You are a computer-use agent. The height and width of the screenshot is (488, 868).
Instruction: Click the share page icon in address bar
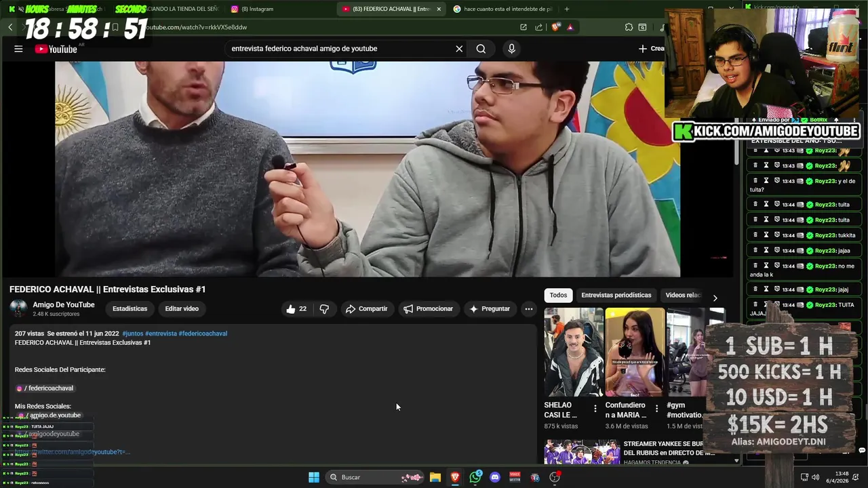(x=539, y=27)
